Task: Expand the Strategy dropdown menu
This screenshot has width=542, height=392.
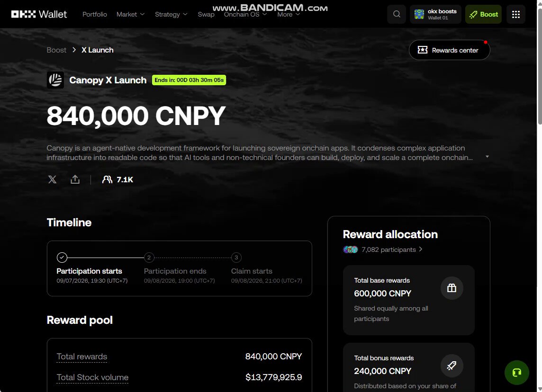Action: click(x=171, y=14)
